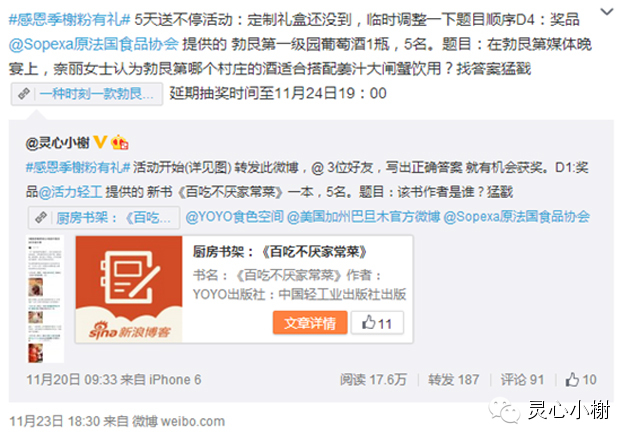Open the @活力轻工 mention
Viewport: 630px width, 442px height.
click(70, 192)
